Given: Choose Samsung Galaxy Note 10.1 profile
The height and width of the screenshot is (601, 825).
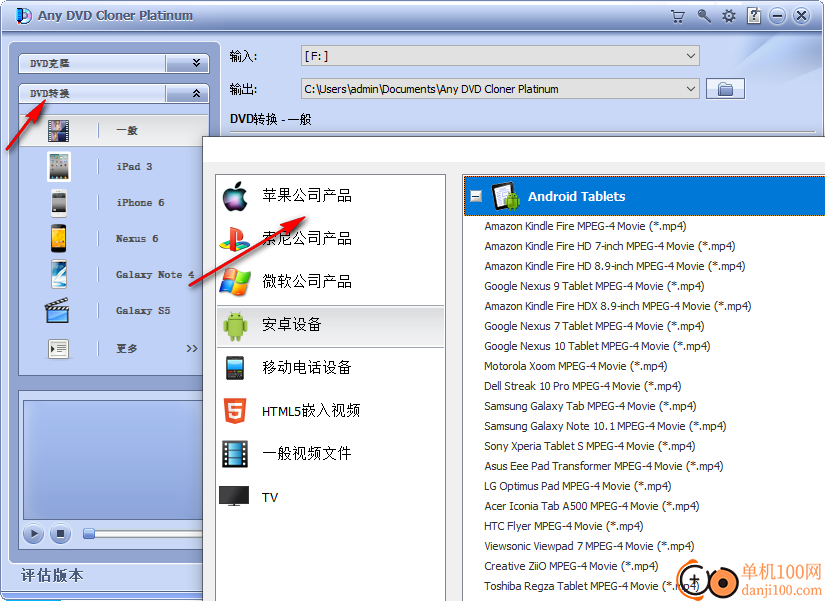Looking at the screenshot, I should coord(605,426).
